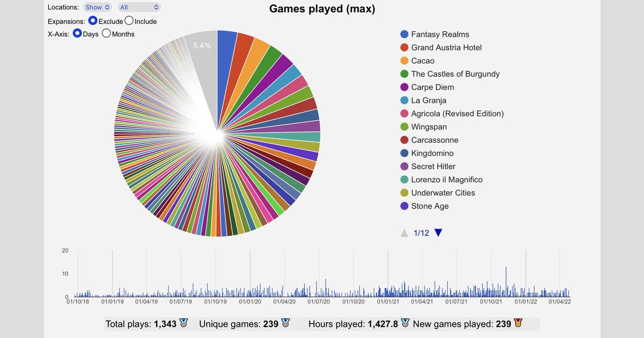Click the Carcassonne legend color dot
This screenshot has height=338, width=644.
point(405,140)
